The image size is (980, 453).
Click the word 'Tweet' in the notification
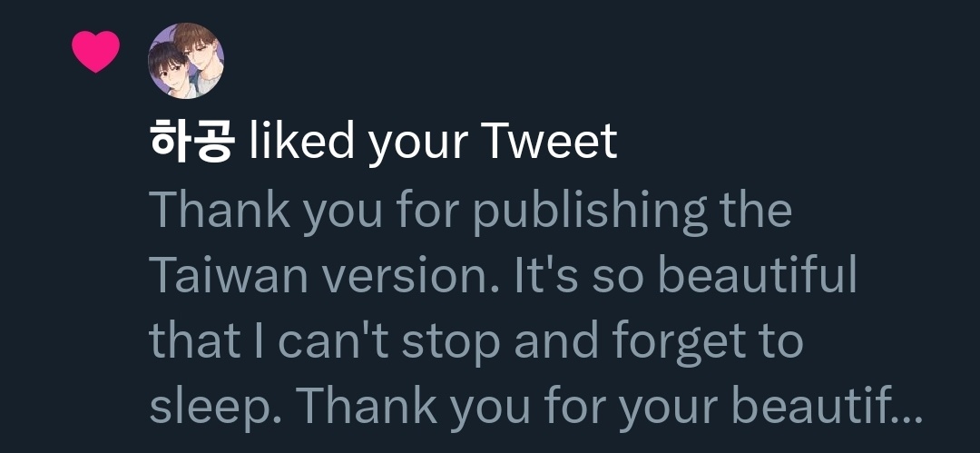(551, 142)
